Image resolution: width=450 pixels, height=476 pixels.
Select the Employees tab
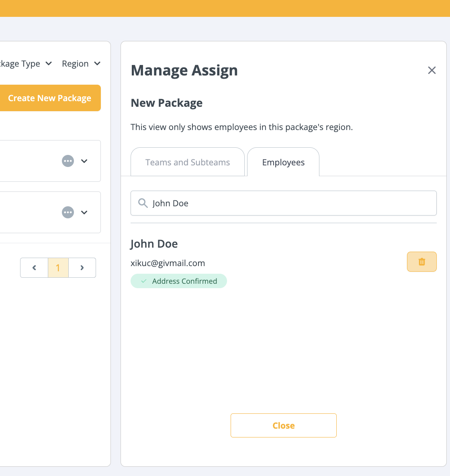283,163
